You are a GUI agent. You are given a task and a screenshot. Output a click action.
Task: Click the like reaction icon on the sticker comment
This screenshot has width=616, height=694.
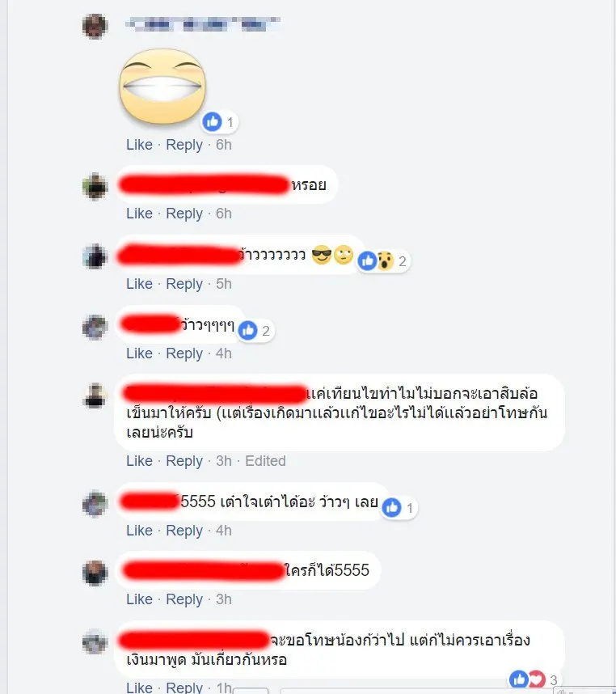pos(212,121)
